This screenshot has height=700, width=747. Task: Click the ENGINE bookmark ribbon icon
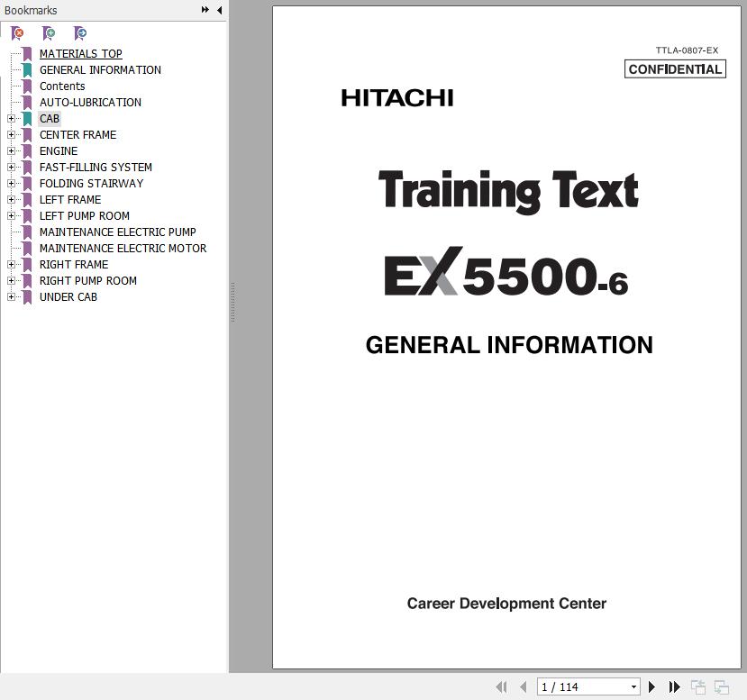tap(27, 151)
